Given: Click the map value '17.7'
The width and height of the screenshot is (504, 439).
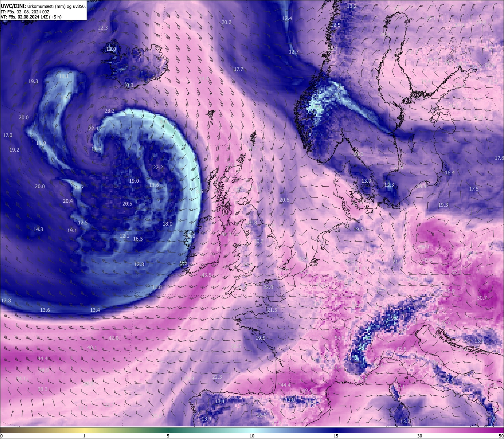Looking at the screenshot, I should click(x=238, y=69).
